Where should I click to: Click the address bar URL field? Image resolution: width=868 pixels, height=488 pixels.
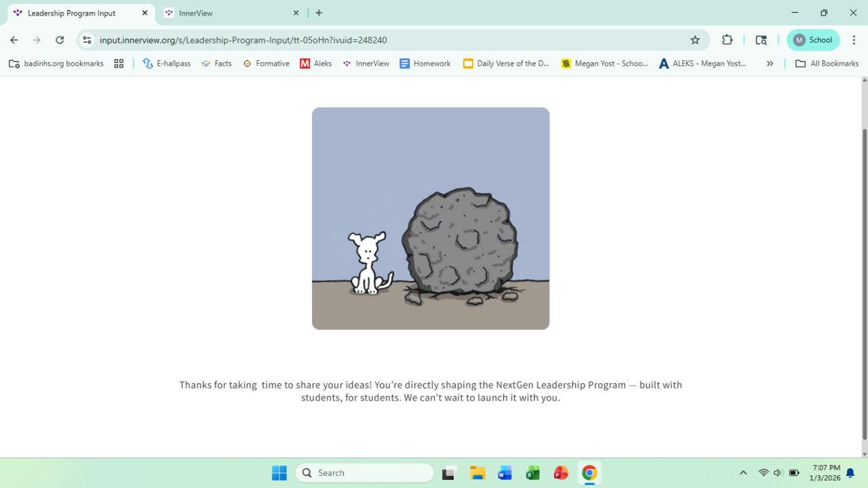tap(393, 40)
